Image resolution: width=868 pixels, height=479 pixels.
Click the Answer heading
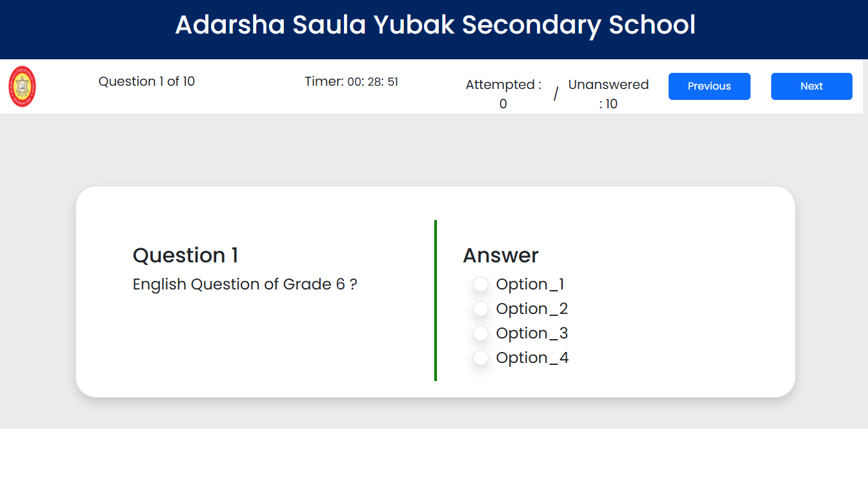(x=500, y=255)
